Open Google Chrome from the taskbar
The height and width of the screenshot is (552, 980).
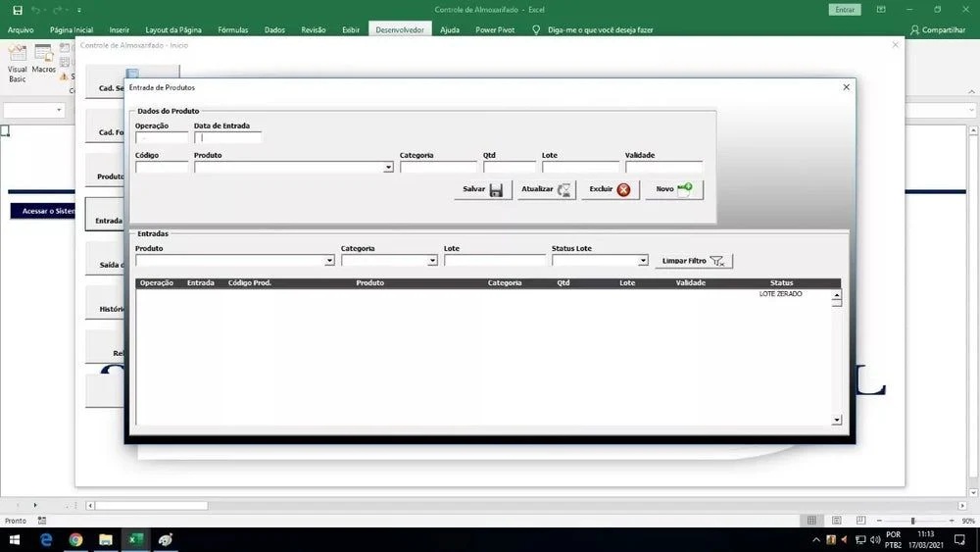tap(75, 539)
